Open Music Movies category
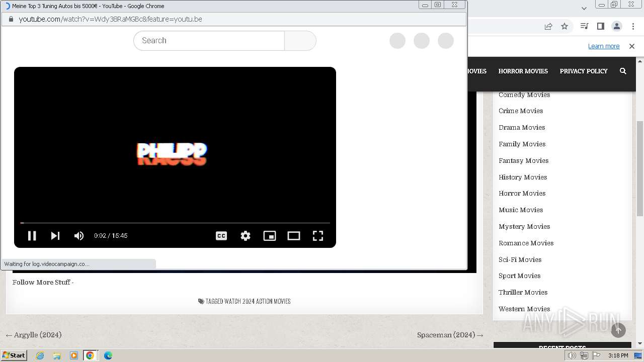 (x=521, y=210)
